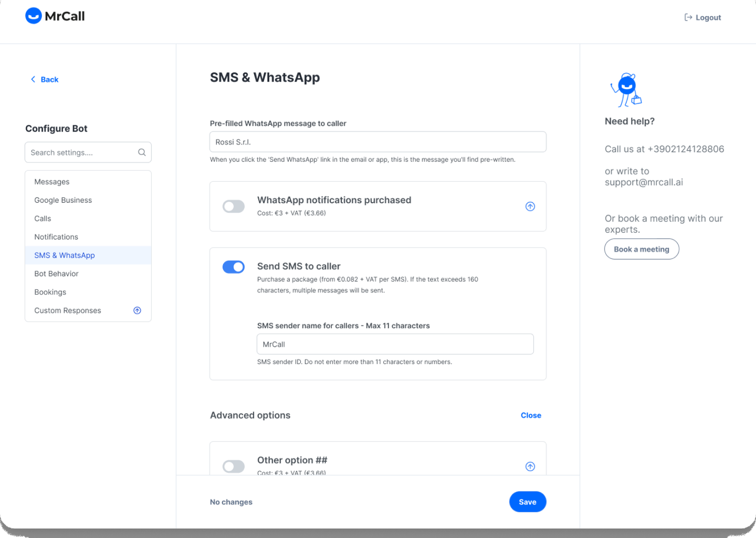
Task: Click the Save button
Action: click(x=528, y=502)
